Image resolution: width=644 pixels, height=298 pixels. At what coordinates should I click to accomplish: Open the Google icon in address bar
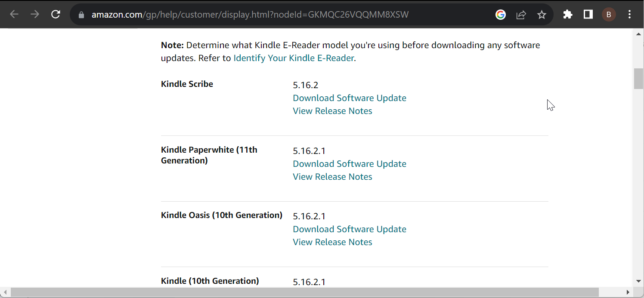[x=500, y=15]
